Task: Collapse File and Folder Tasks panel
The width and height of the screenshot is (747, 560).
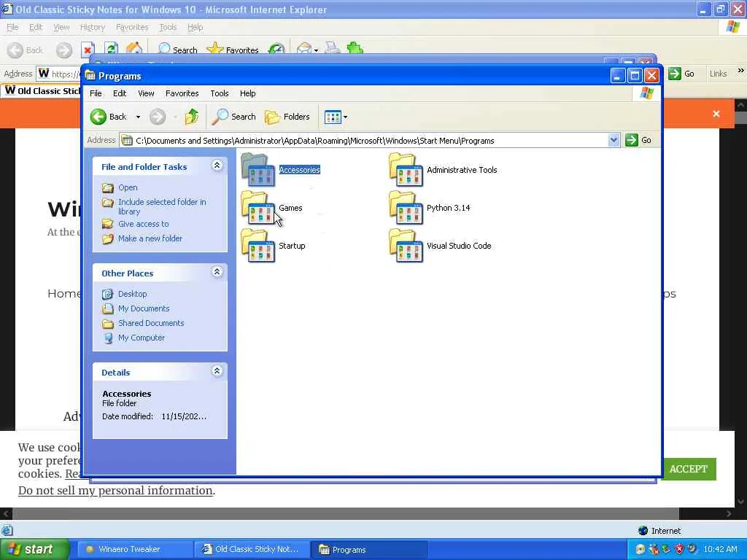Action: (217, 166)
